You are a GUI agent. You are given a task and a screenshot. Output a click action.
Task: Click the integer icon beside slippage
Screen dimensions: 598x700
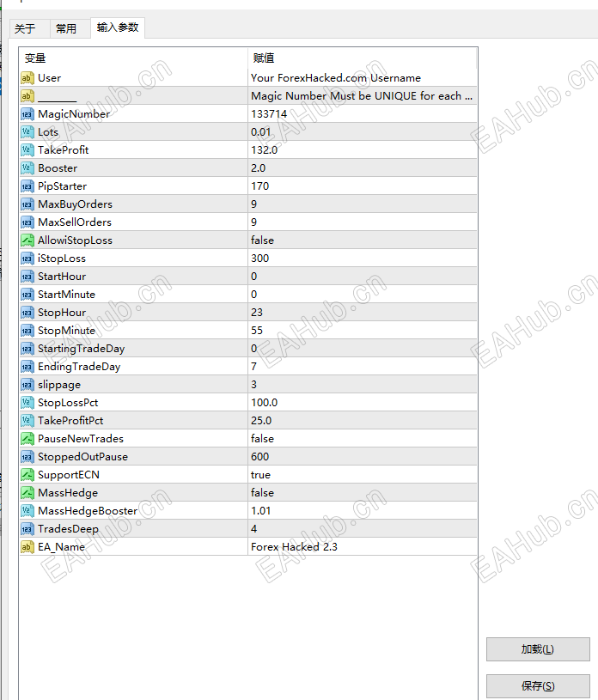coord(27,385)
